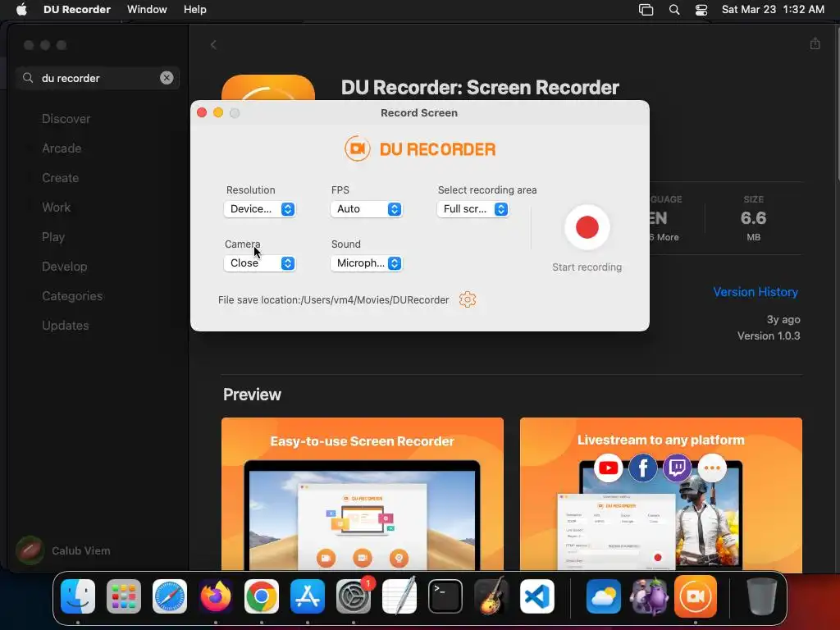The image size is (840, 630).
Task: Open the FPS dropdown set to Auto
Action: 366,209
